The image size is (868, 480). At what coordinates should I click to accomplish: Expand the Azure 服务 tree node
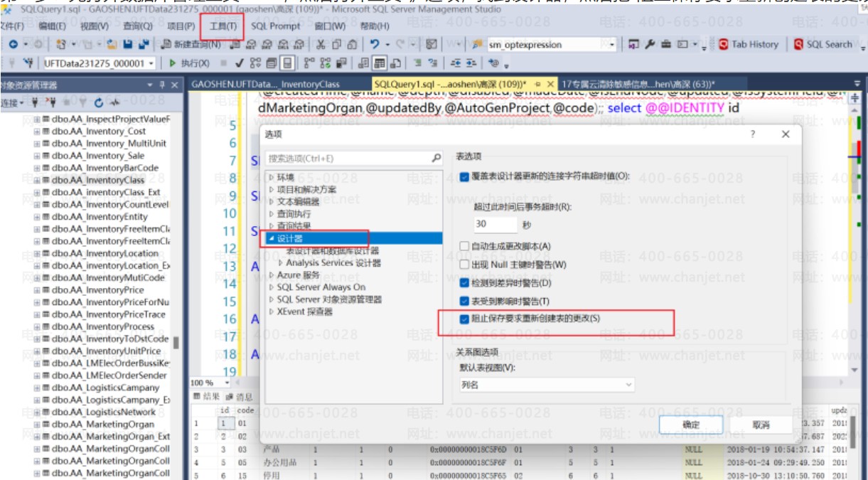click(x=273, y=275)
